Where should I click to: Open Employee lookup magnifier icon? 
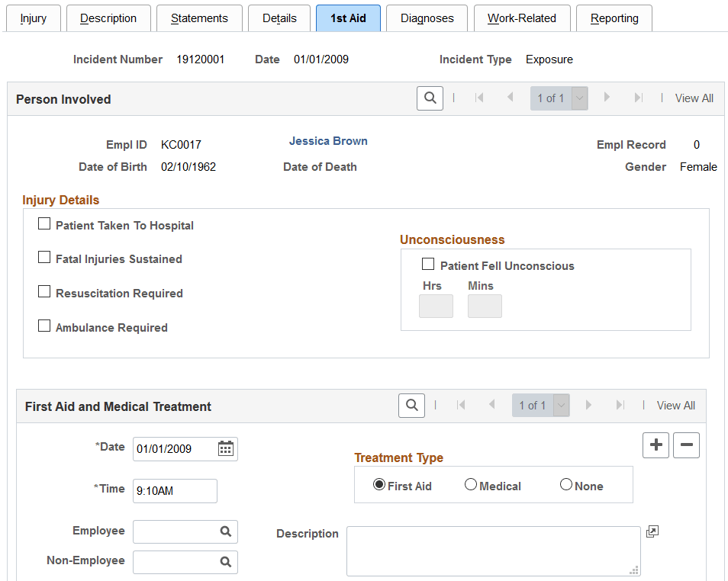coord(226,531)
